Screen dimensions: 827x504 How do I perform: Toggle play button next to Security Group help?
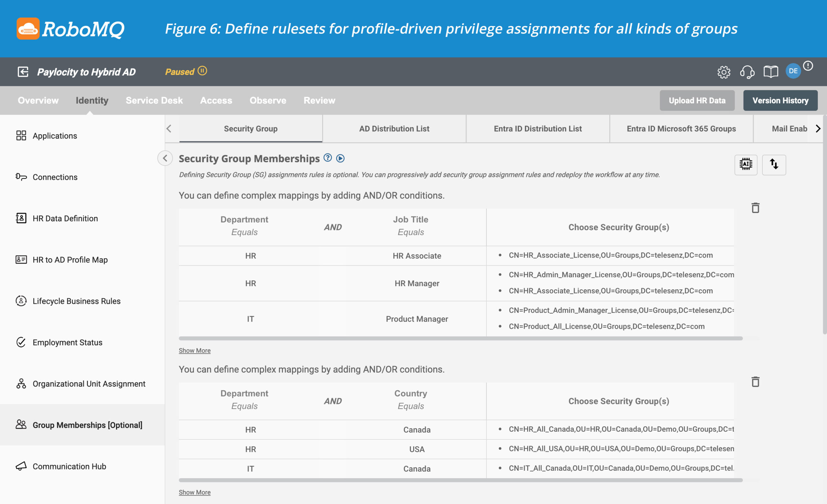coord(340,158)
